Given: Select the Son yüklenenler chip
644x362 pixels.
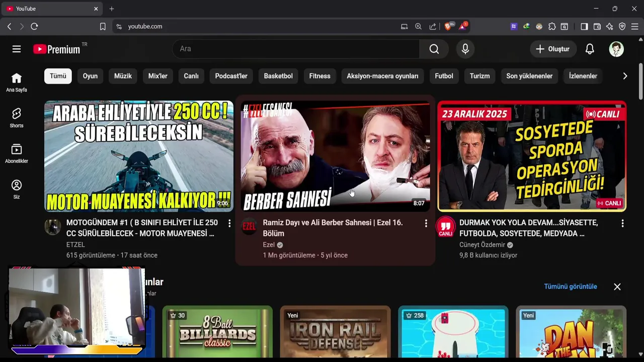Looking at the screenshot, I should [x=529, y=76].
